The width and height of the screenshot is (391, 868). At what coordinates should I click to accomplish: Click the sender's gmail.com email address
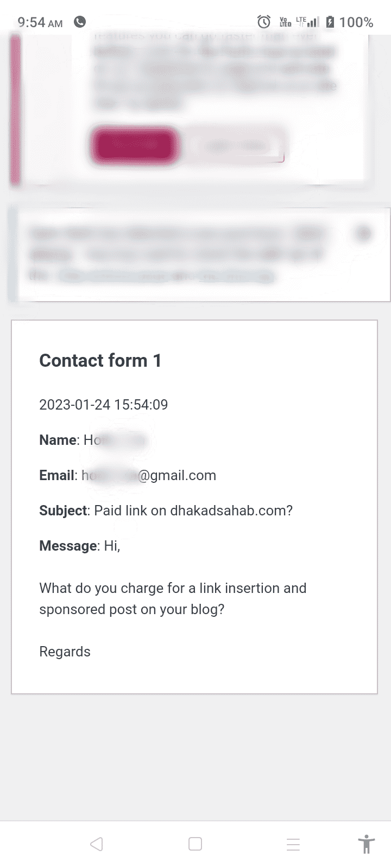coord(149,476)
